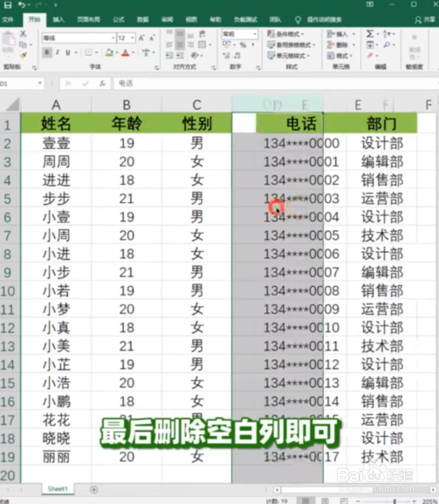Click the decrease decimal icon
Screen dimensions: 439x504
pyautogui.click(x=237, y=56)
